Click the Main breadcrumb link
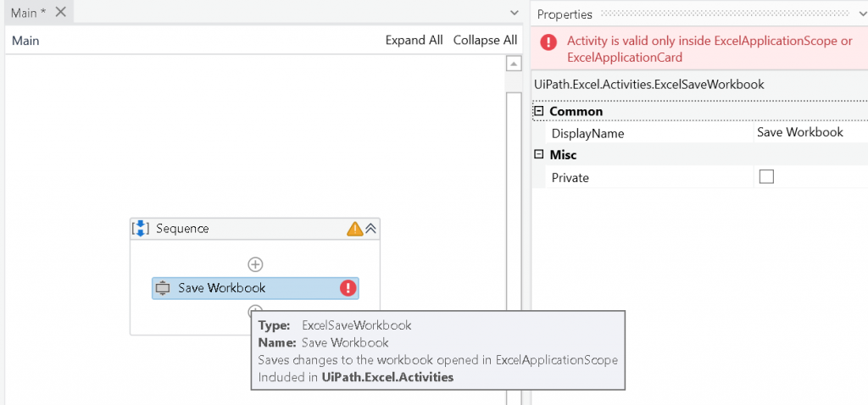868x405 pixels. pos(25,41)
